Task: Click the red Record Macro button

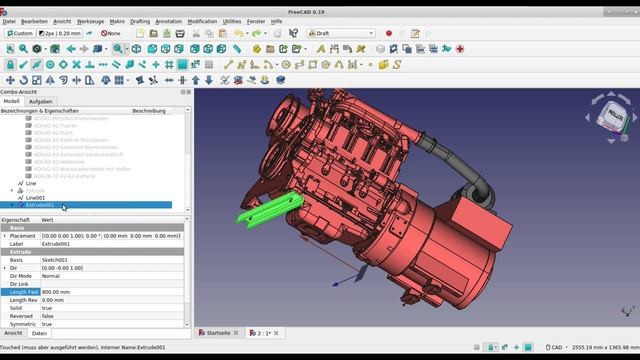Action: (x=389, y=33)
